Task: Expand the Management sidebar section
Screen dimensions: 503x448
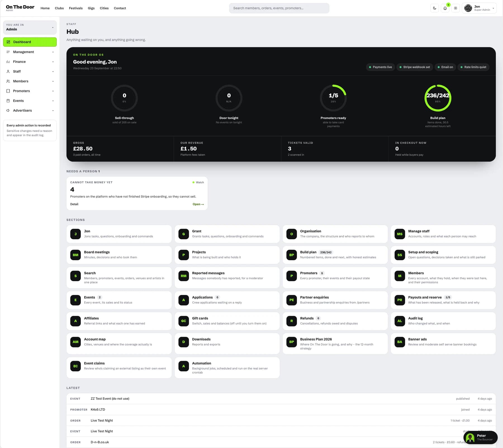Action: tap(30, 52)
